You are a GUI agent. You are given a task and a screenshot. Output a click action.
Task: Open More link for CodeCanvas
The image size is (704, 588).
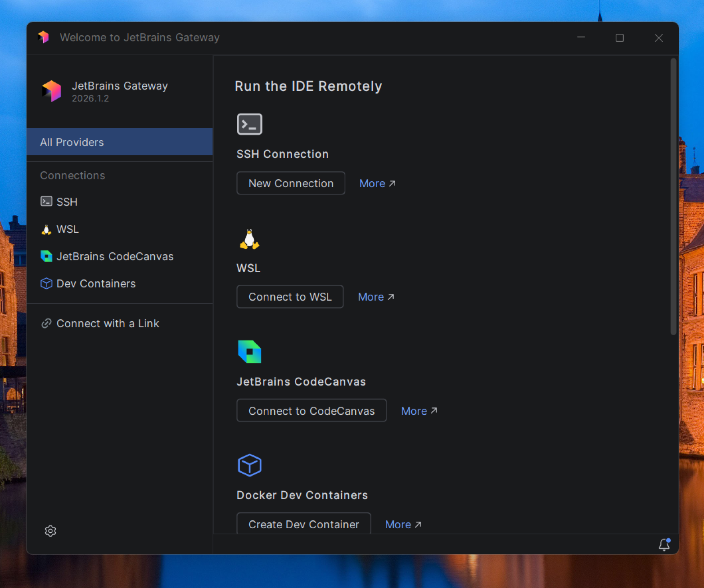click(x=419, y=411)
